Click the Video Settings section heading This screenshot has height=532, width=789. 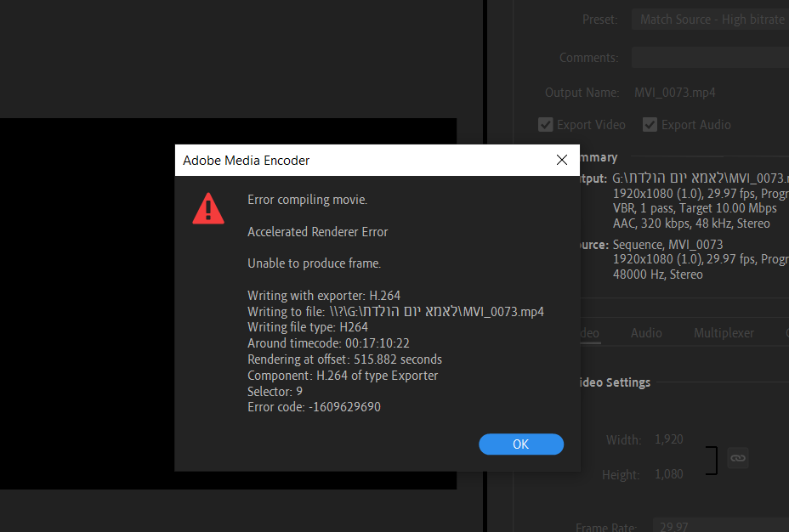[x=615, y=382]
